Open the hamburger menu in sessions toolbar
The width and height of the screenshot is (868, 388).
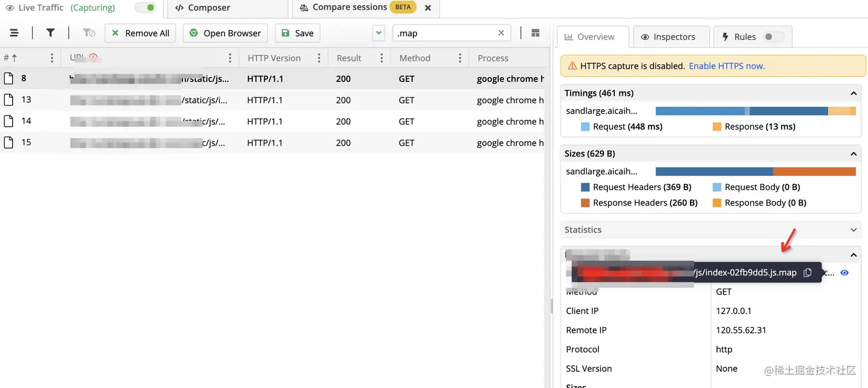14,33
